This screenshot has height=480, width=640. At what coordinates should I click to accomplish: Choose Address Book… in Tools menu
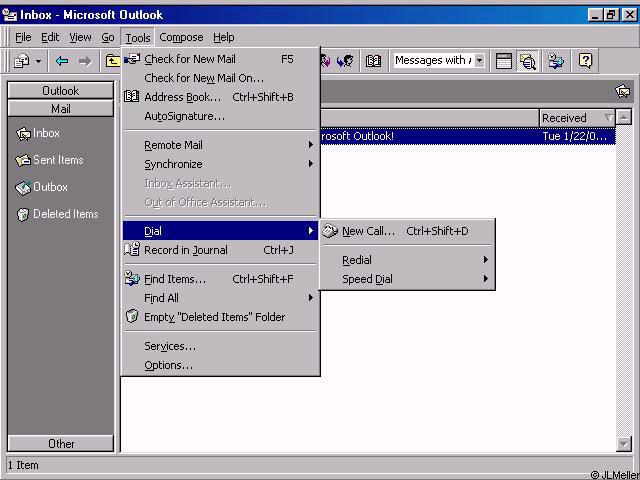(x=220, y=97)
